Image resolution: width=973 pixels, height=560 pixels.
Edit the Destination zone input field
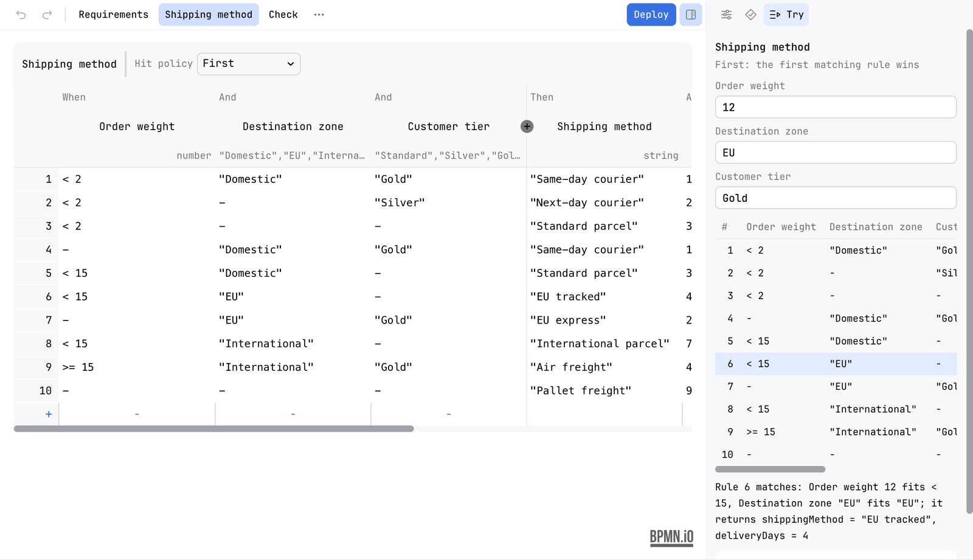pos(836,153)
